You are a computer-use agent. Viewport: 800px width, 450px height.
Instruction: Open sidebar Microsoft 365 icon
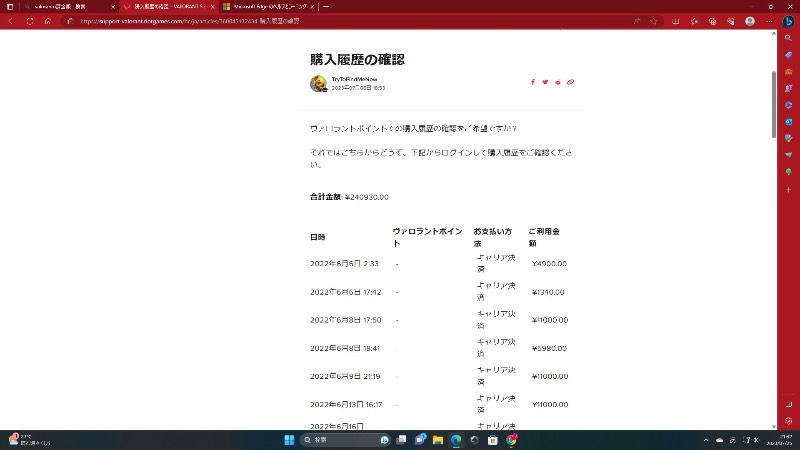[x=788, y=105]
